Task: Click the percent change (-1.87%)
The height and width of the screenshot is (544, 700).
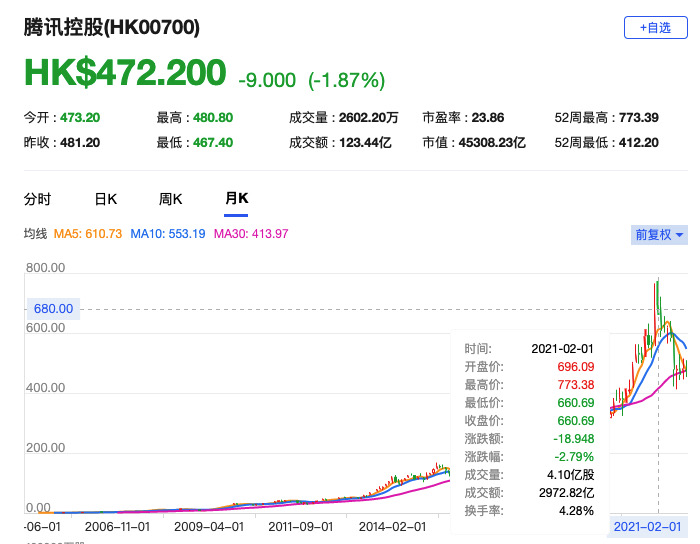Action: [346, 81]
